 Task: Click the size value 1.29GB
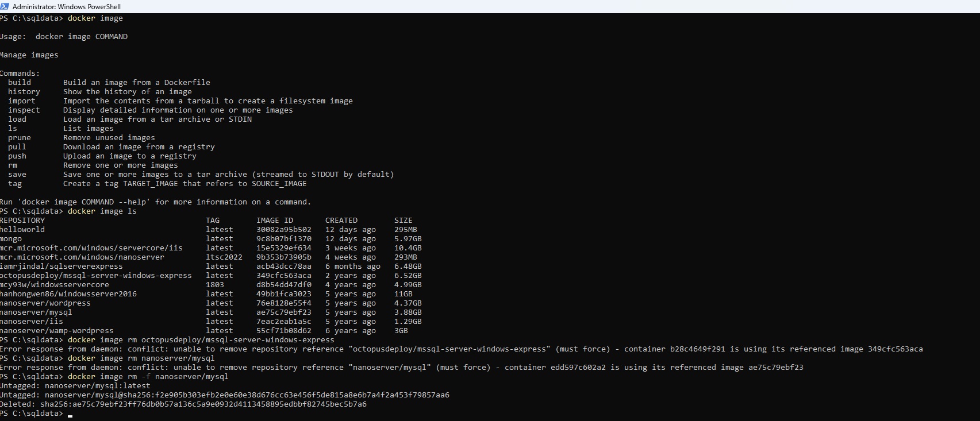pos(408,322)
